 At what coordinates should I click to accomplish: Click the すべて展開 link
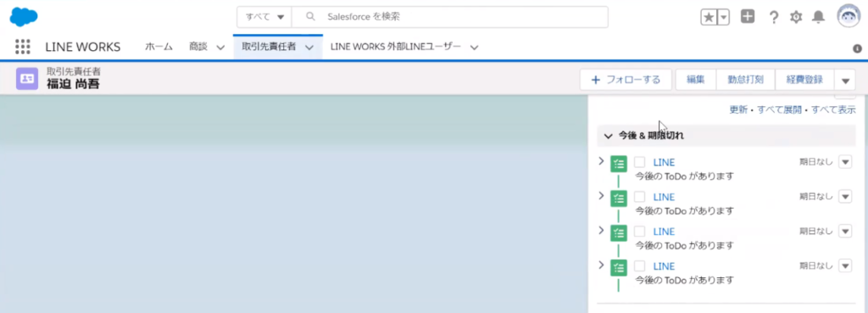780,109
